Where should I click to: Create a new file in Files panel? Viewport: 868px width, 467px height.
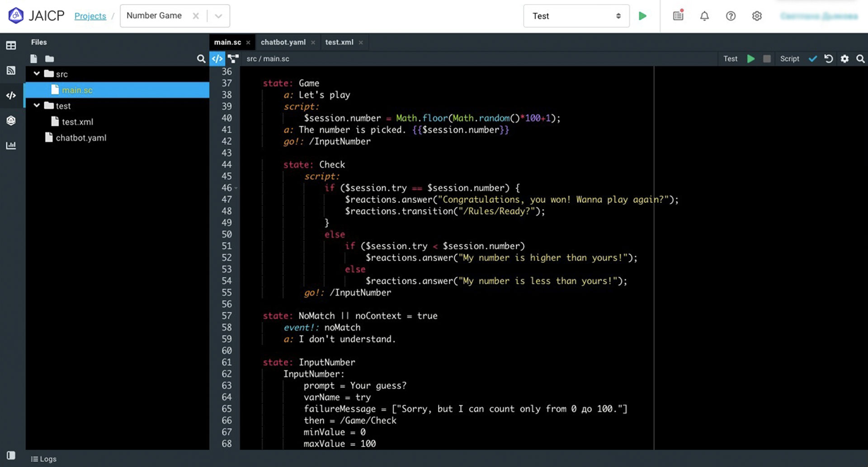(x=34, y=59)
